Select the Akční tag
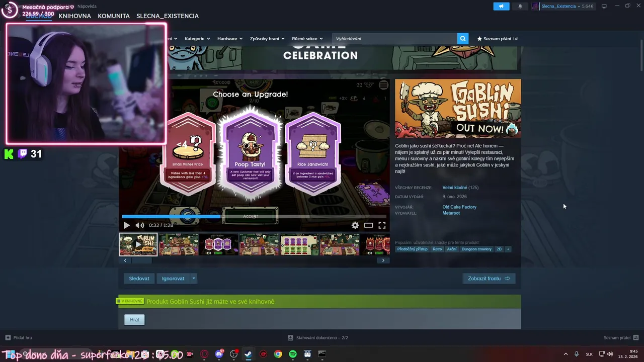The width and height of the screenshot is (644, 362). tap(452, 249)
